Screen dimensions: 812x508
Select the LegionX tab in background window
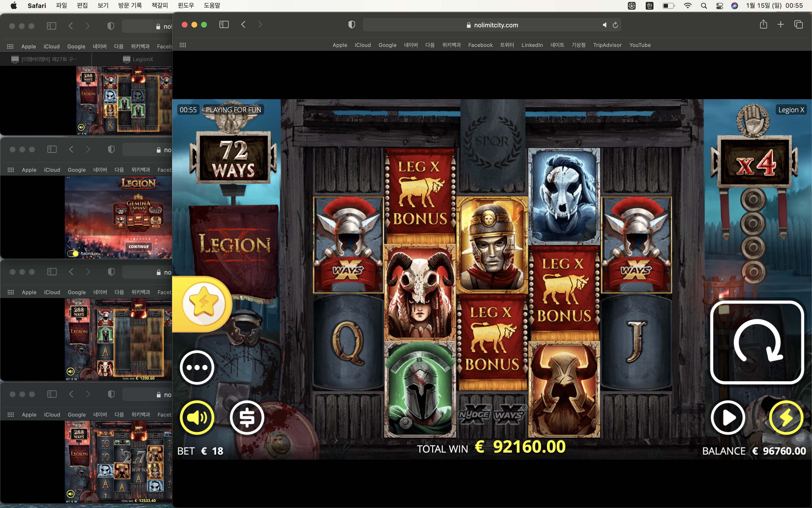pyautogui.click(x=138, y=59)
